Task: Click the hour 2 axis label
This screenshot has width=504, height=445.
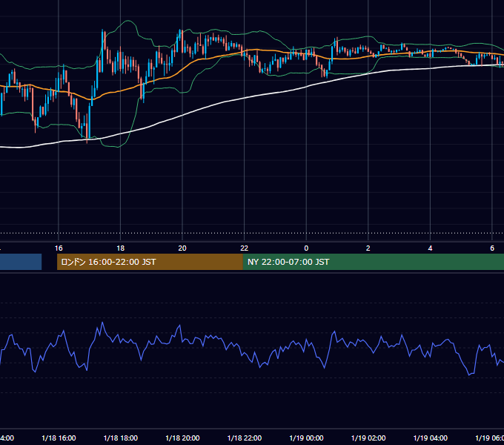Action: click(368, 248)
